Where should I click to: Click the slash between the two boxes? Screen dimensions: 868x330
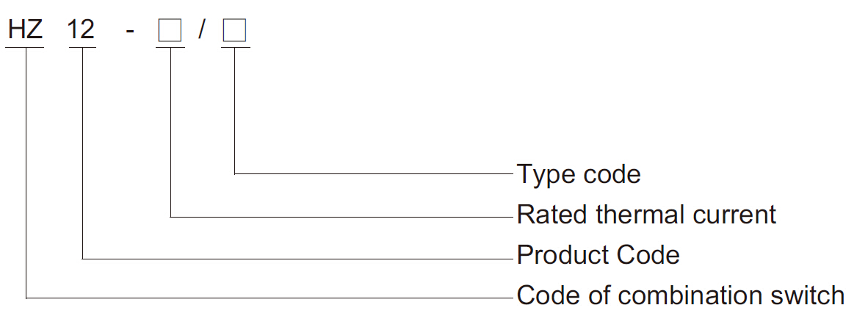[x=201, y=29]
